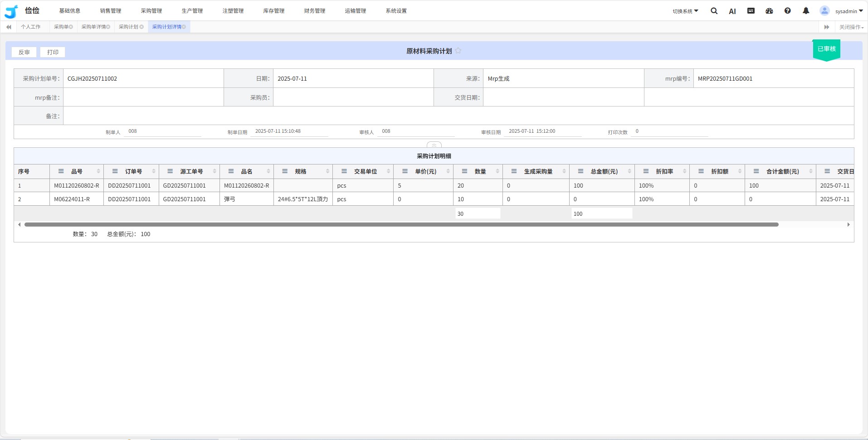Close the 采购计划 tab
This screenshot has width=868, height=440.
pos(142,27)
